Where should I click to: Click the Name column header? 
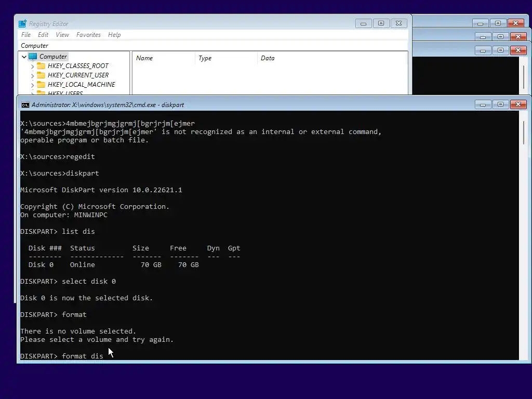164,58
